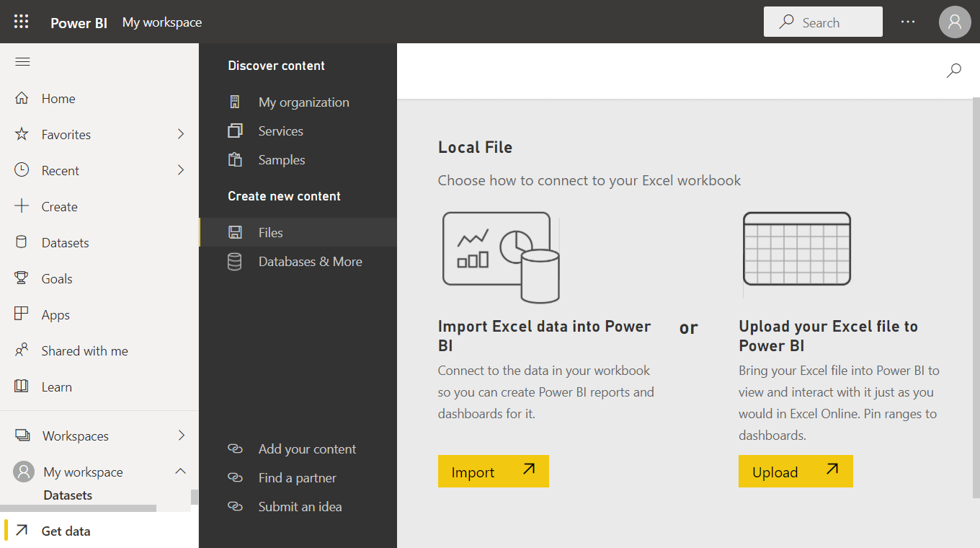Expand the Recent flyout chevron
The height and width of the screenshot is (548, 980).
coord(181,170)
